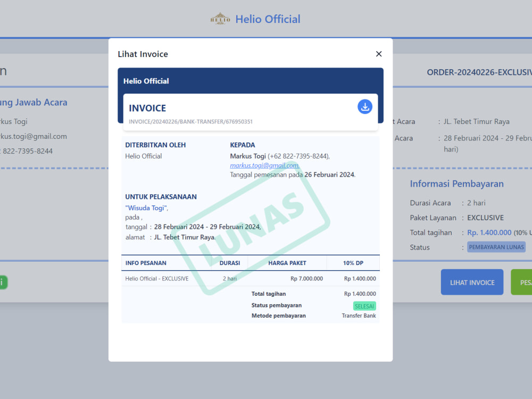Click the PEMBAYARAN LUNAS status badge
Screen dimensions: 532x399
(496, 247)
